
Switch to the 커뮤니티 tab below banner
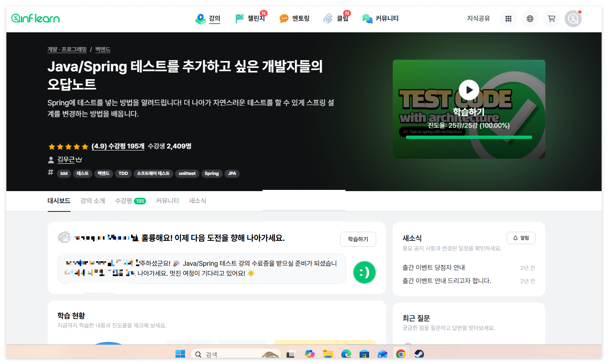(168, 201)
